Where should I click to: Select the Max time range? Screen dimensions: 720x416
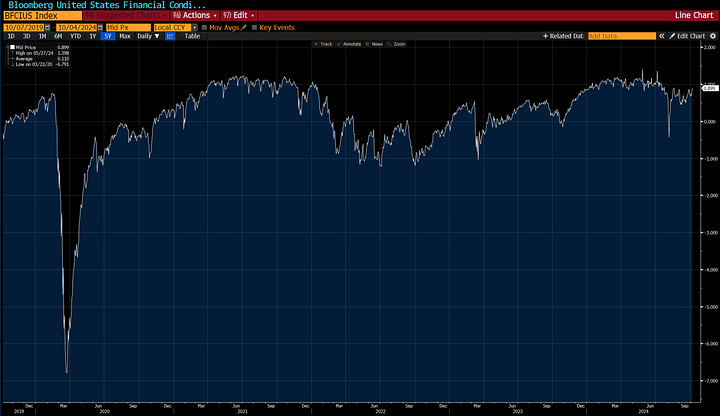pyautogui.click(x=124, y=36)
